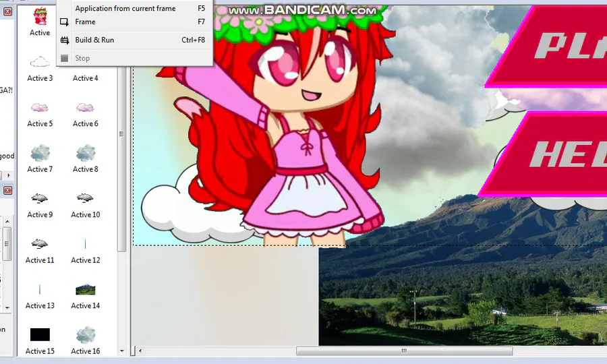
Task: Close the lower left docked panel
Action: 7,190
